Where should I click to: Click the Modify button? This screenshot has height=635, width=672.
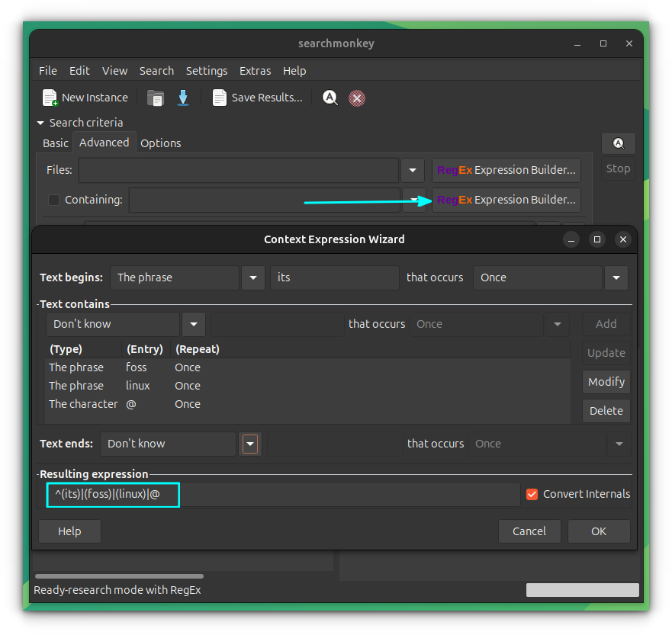[x=606, y=381]
